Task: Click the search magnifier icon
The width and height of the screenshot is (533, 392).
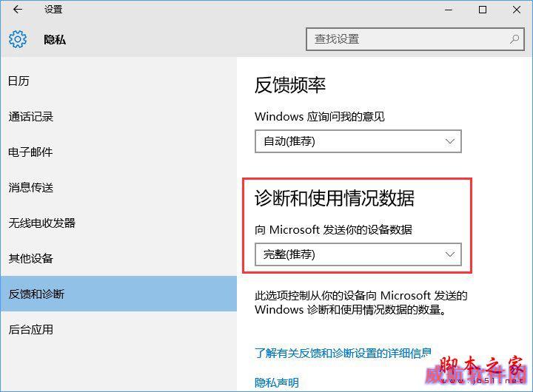Action: [514, 39]
